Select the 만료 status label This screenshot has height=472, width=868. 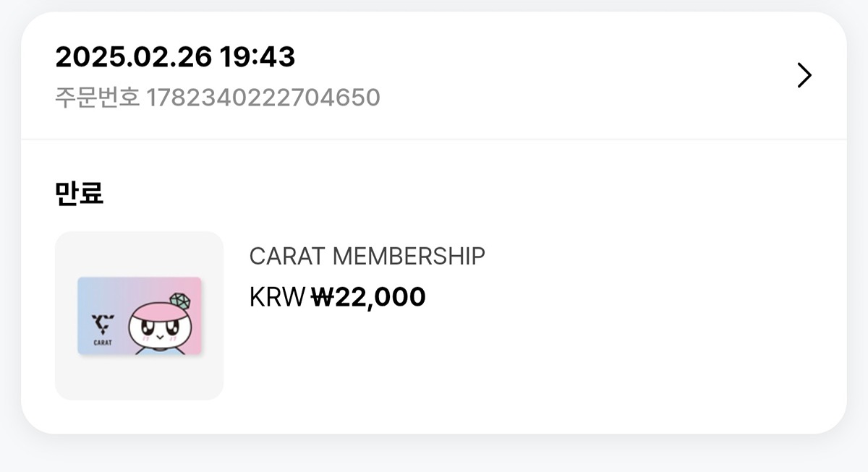[x=78, y=193]
